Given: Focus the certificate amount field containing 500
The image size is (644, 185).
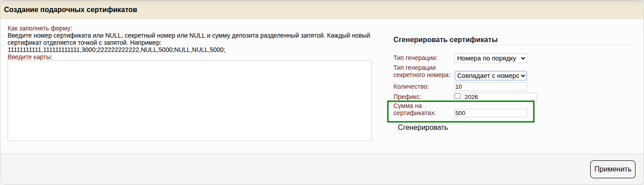Looking at the screenshot, I should coord(490,113).
